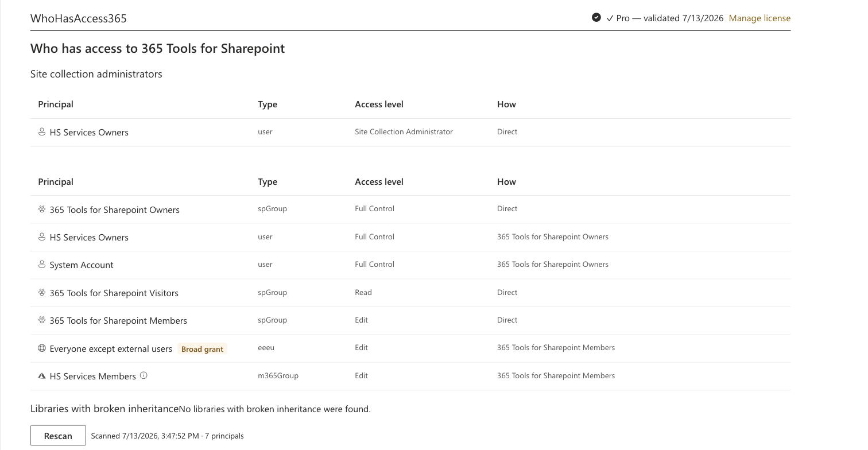This screenshot has height=450, width=868.
Task: Click the group icon of Sharepoint Visitors row
Action: point(42,293)
